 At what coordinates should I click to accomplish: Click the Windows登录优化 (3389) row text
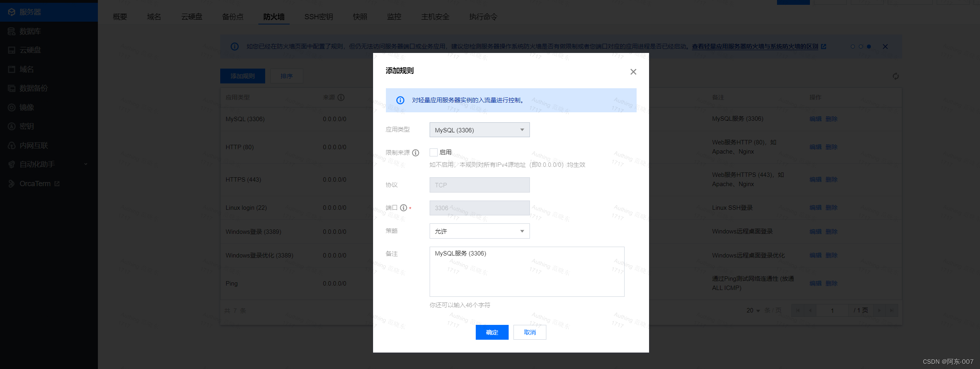click(260, 255)
